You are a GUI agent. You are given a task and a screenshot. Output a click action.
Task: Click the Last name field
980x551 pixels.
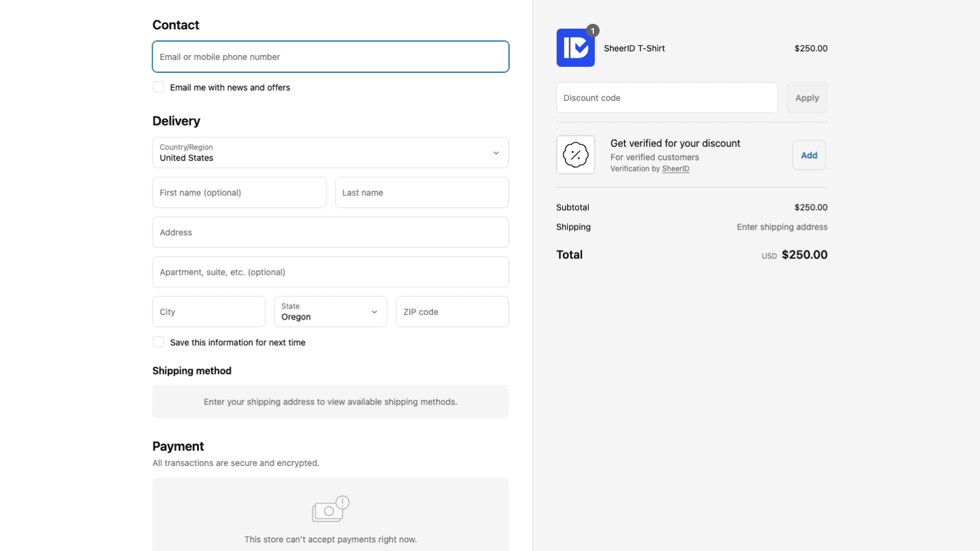coord(421,192)
